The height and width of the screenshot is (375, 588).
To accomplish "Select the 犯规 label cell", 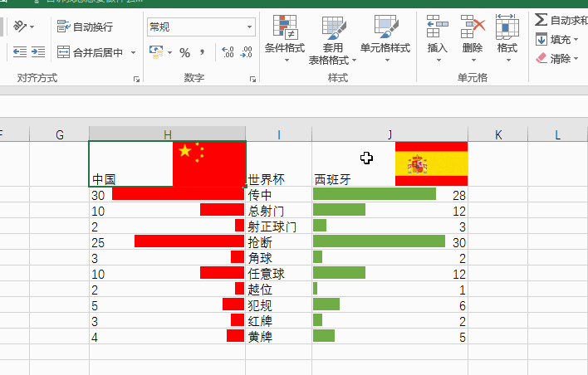I will point(278,305).
